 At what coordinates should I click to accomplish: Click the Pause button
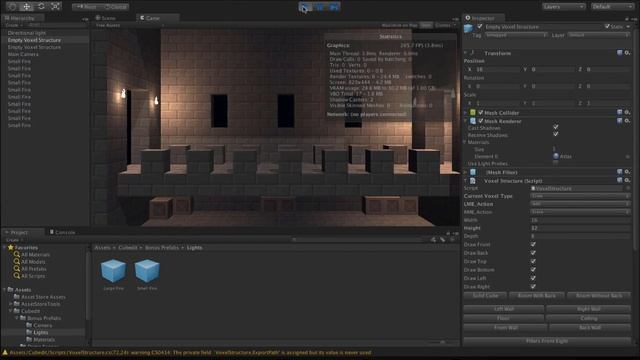[320, 7]
